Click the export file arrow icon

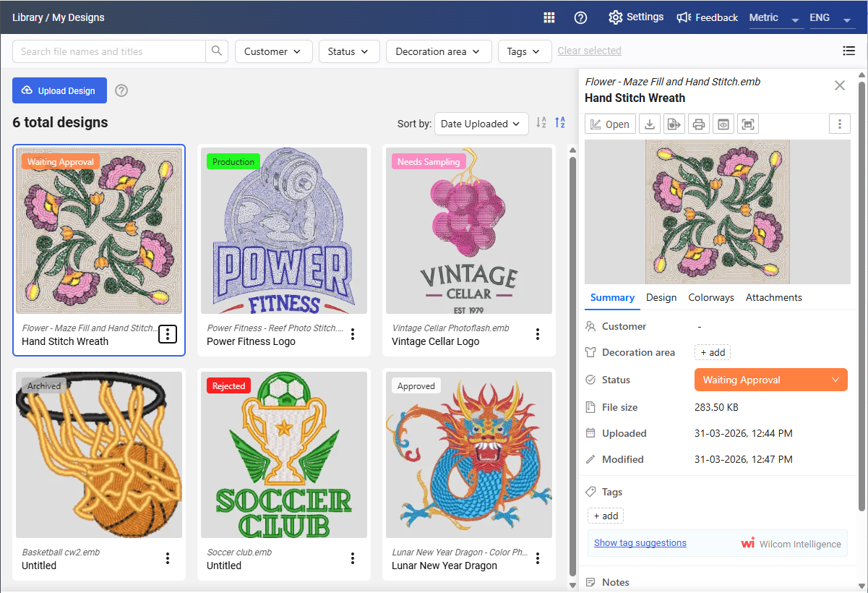[x=674, y=124]
